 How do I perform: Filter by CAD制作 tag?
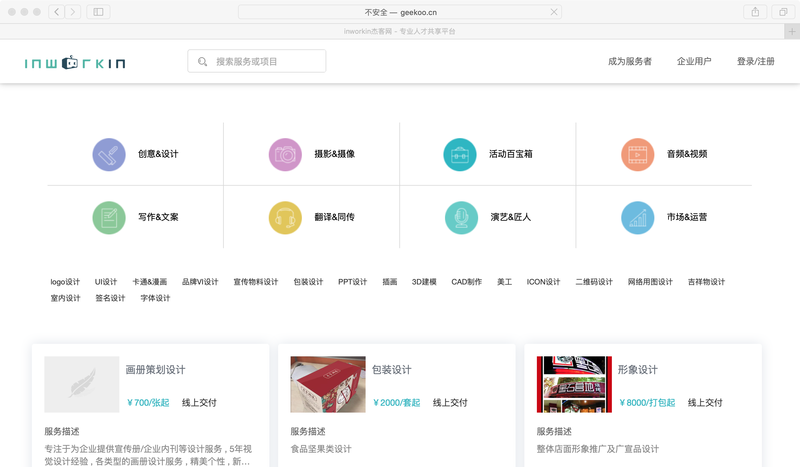click(x=466, y=282)
